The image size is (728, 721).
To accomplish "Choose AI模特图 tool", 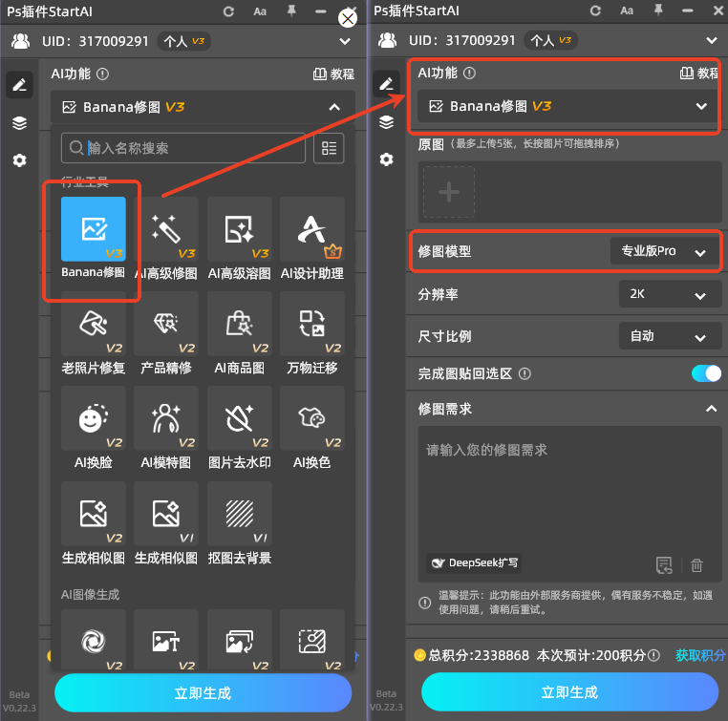I will pyautogui.click(x=166, y=418).
